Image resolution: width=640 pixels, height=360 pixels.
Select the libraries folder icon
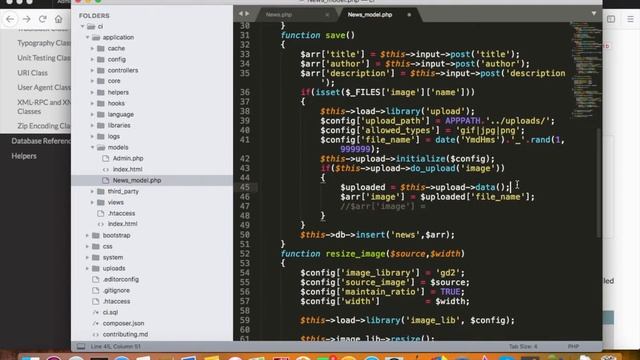(101, 125)
